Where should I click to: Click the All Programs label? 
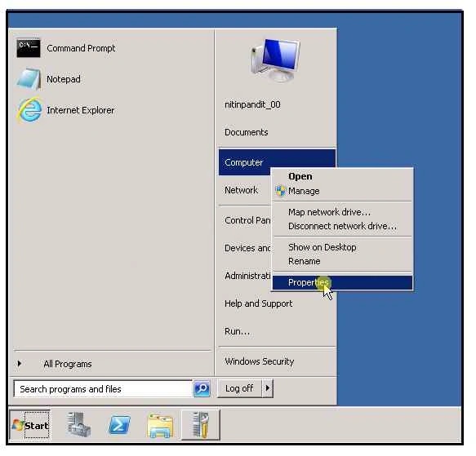pyautogui.click(x=68, y=364)
